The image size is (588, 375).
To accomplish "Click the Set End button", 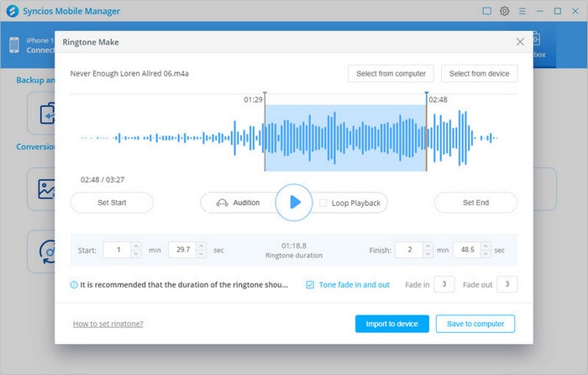I will coord(476,203).
